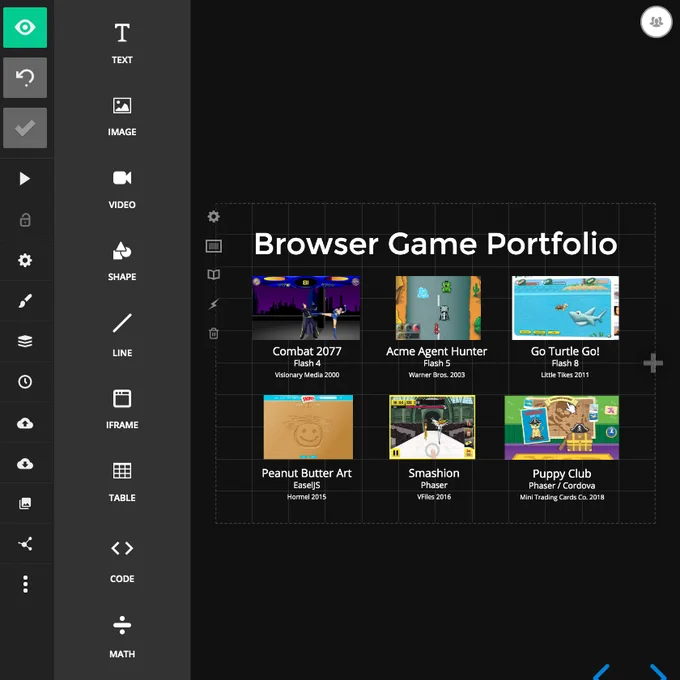
Task: Click the 'Warner Bros. 2003' text
Action: [x=436, y=375]
